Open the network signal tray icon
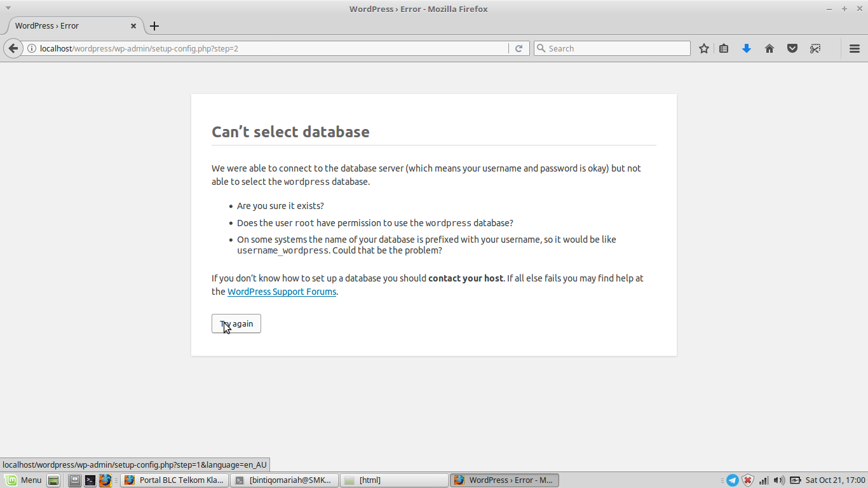This screenshot has width=868, height=488. 764,480
